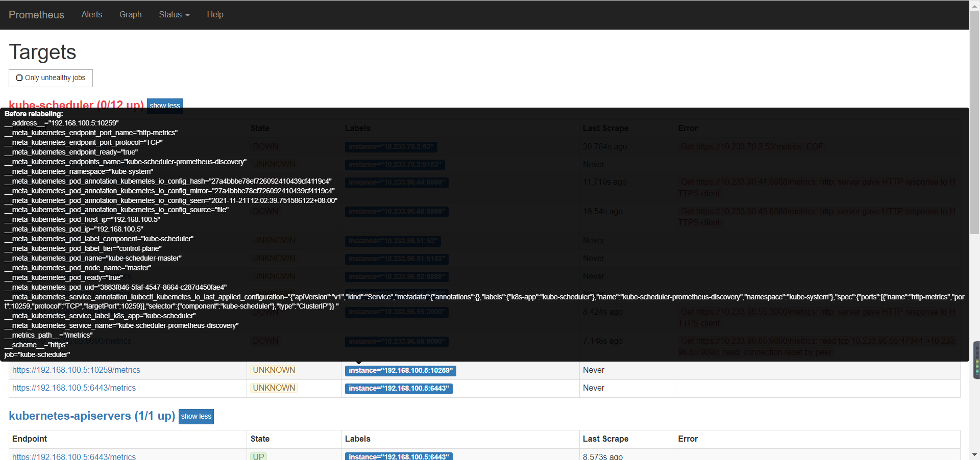
Task: Open the Prometheus home brand link
Action: pyautogui.click(x=36, y=15)
